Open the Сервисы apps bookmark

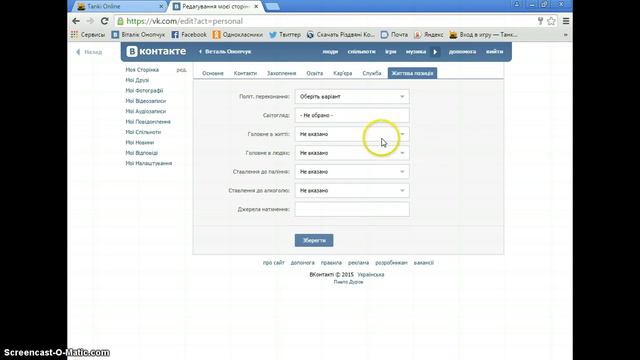[88, 35]
